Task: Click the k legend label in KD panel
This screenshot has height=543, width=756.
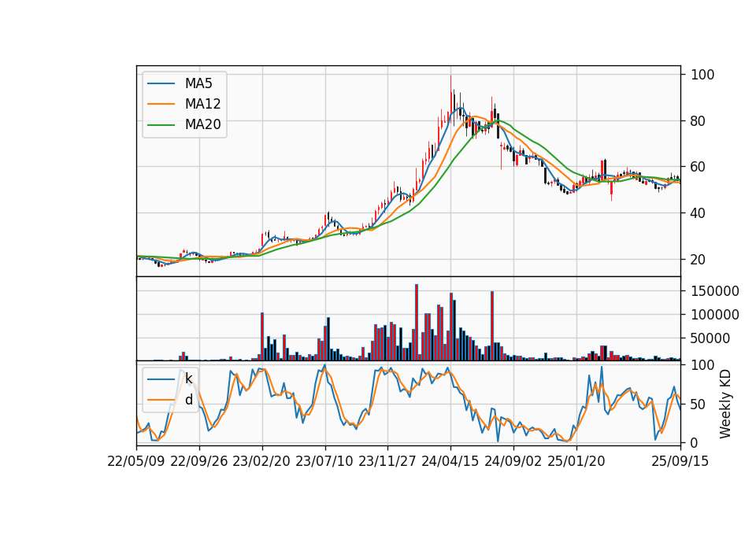Action: click(x=188, y=379)
